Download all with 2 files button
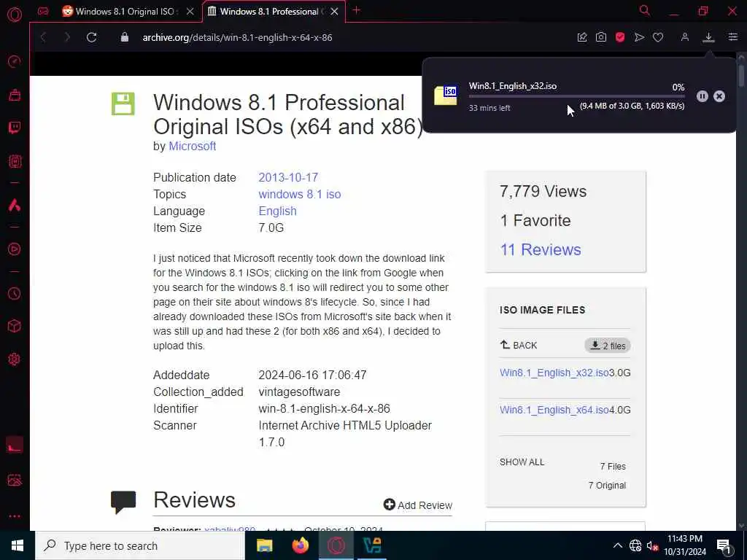The image size is (747, 560). click(608, 346)
